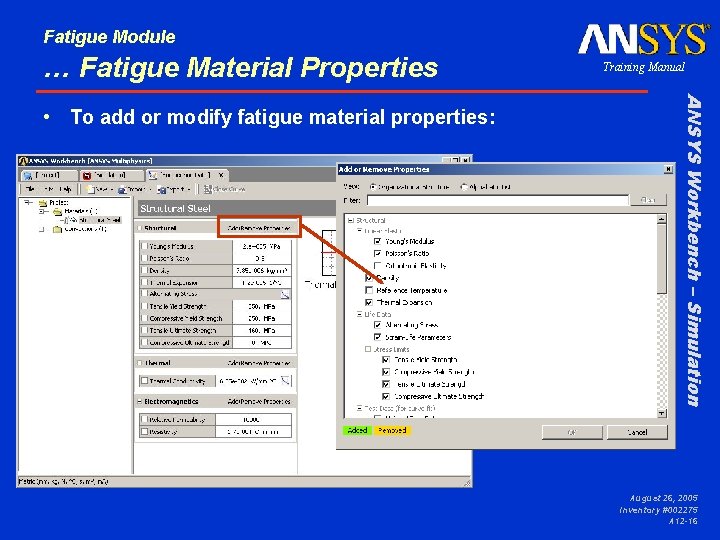Open the Help menu
Image resolution: width=720 pixels, height=540 pixels.
coord(65,189)
